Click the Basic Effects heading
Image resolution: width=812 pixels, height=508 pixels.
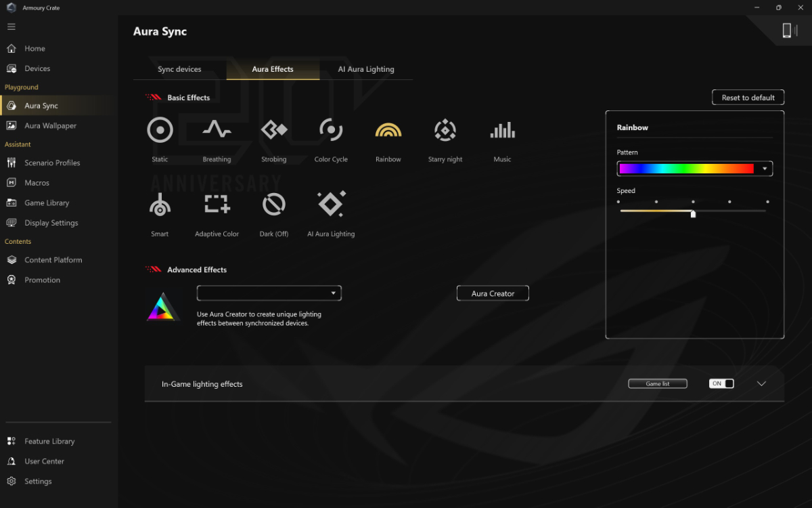click(x=189, y=98)
